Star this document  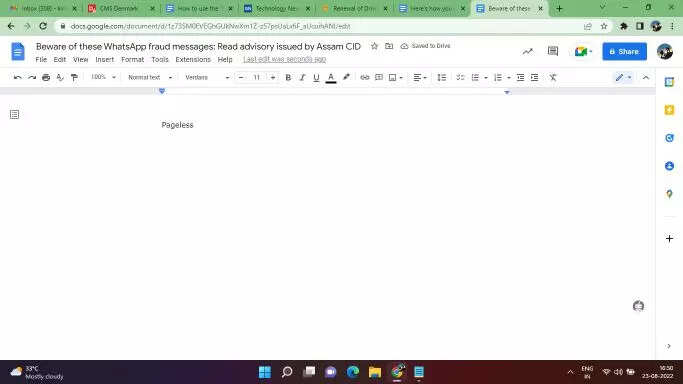pyautogui.click(x=374, y=46)
